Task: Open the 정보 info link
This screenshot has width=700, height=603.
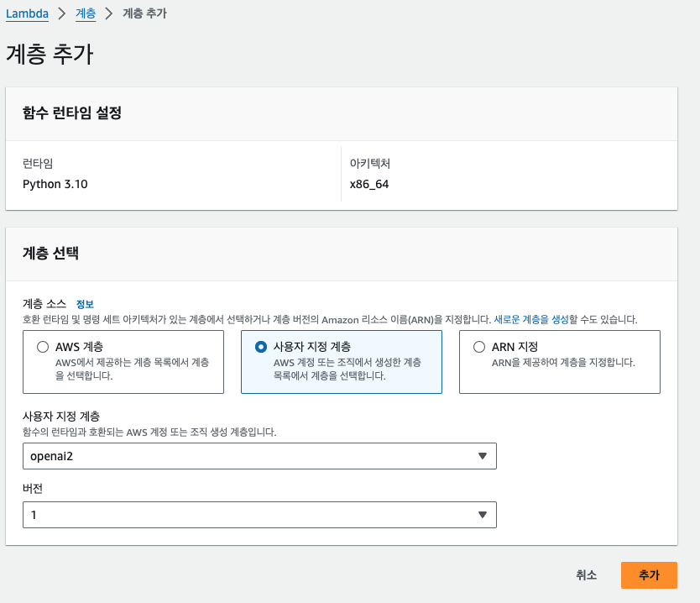Action: point(85,304)
